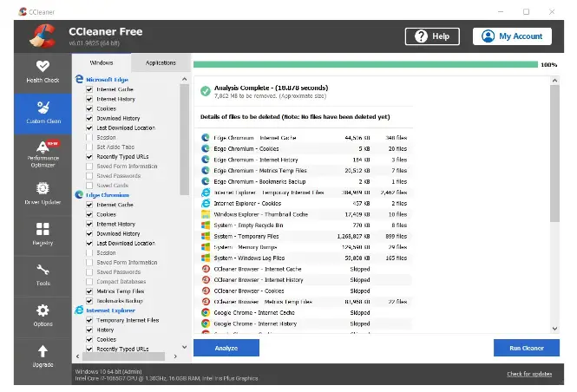Open Driver Updater
577x392 pixels.
click(x=43, y=195)
